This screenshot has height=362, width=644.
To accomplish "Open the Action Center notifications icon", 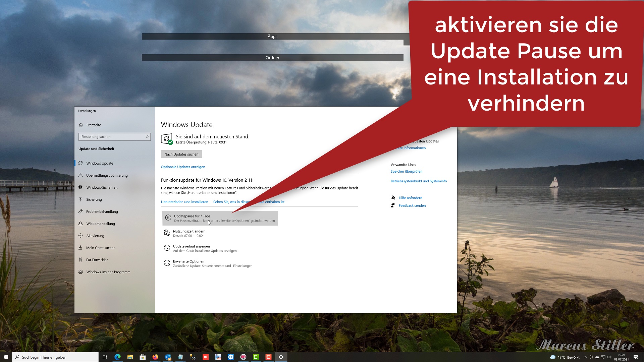I will coord(636,357).
